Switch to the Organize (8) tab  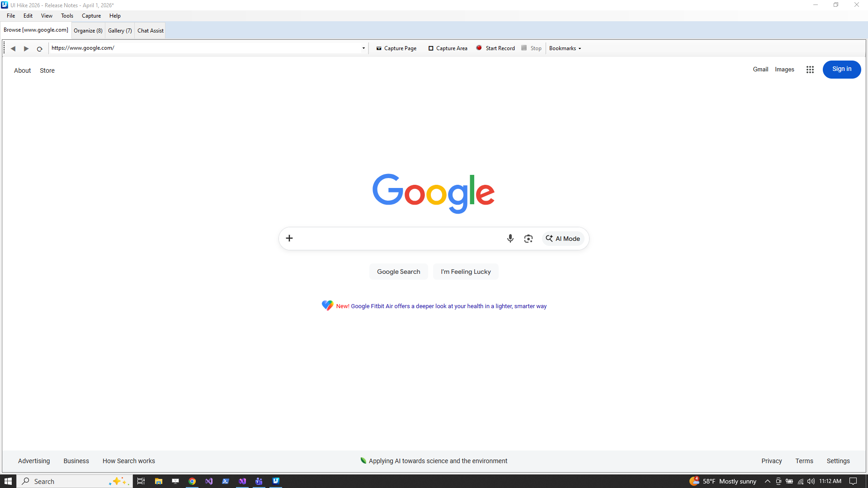[x=88, y=31]
